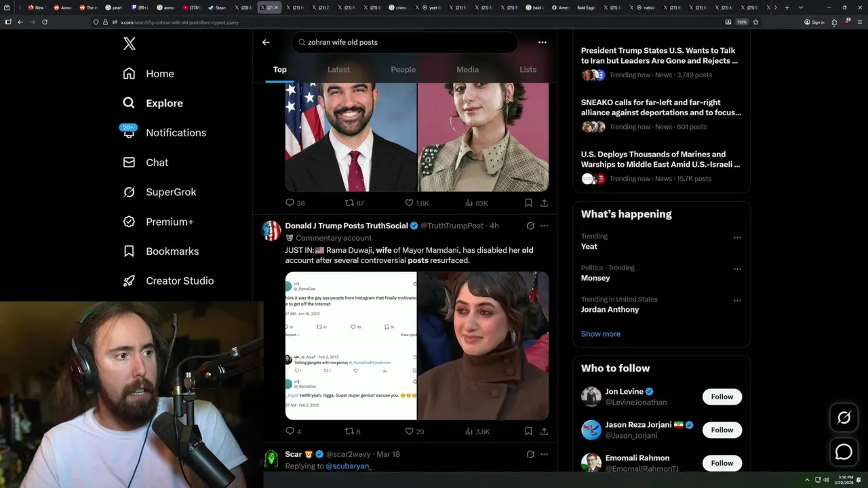Share the post with 3.6K views
Image resolution: width=868 pixels, height=488 pixels.
[x=544, y=431]
